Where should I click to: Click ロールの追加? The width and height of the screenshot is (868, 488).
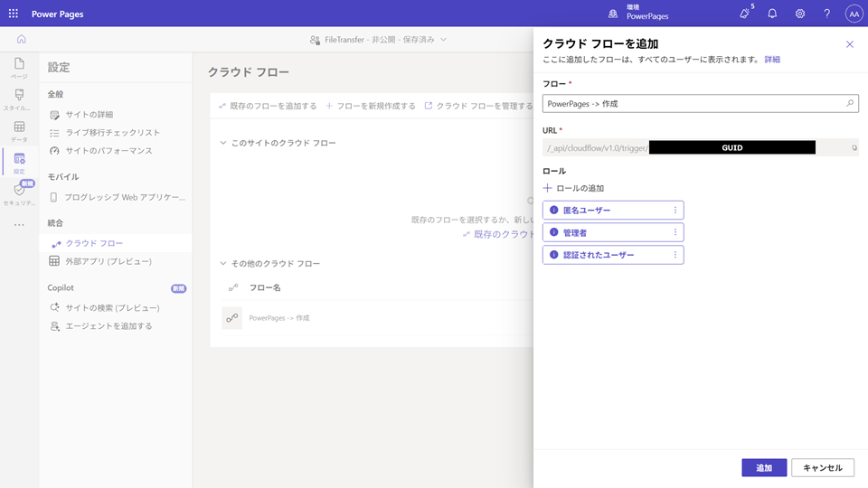(x=573, y=188)
